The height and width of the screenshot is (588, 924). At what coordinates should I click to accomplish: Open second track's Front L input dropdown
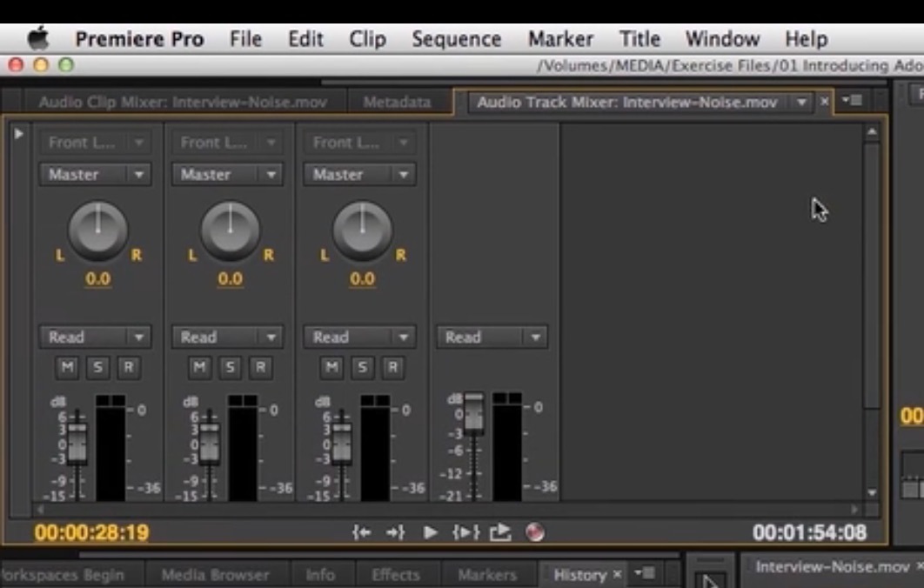tap(227, 142)
